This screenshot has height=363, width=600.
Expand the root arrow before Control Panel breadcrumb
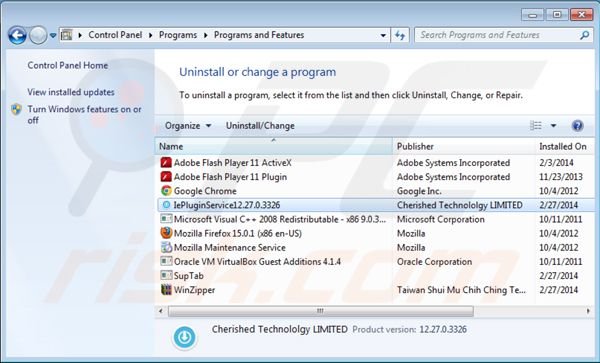point(80,35)
